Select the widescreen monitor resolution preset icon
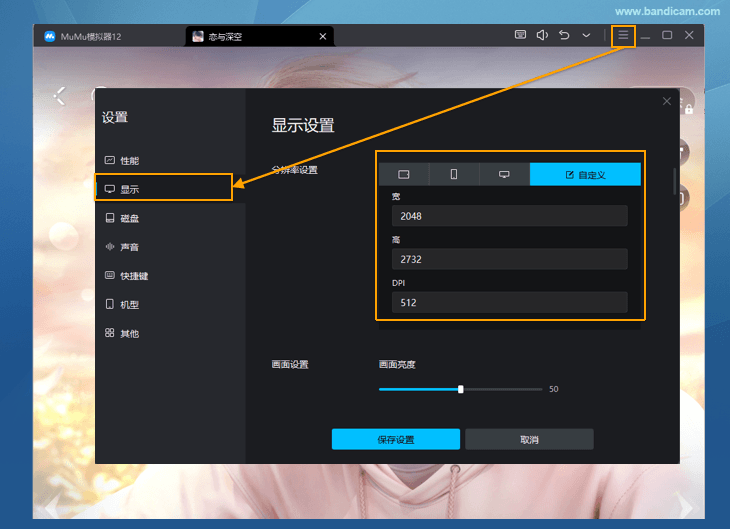The height and width of the screenshot is (529, 730). (x=504, y=175)
